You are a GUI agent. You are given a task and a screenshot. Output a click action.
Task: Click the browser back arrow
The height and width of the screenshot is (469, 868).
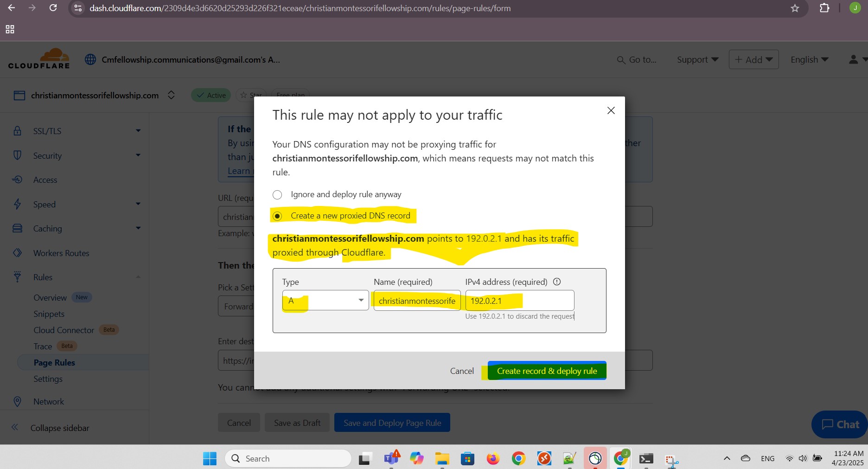pos(12,8)
